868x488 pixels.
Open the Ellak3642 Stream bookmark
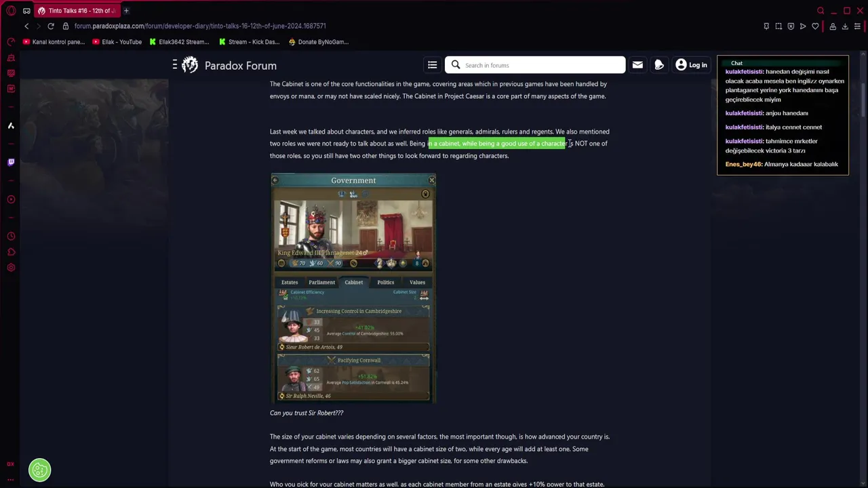coord(180,42)
